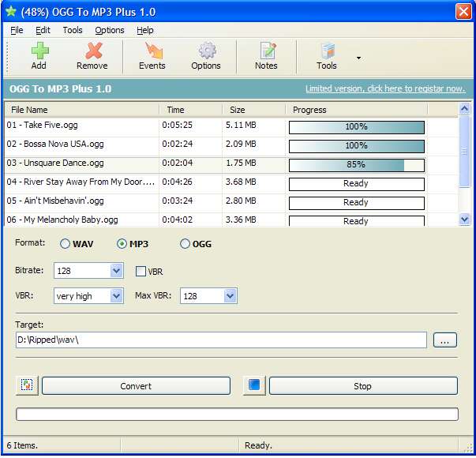Open the Edit menu
This screenshot has height=458, width=476.
[x=43, y=30]
